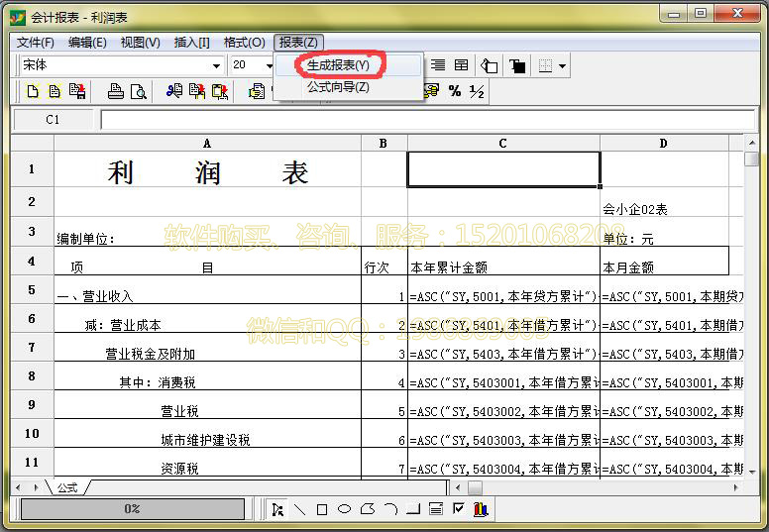Select the line drawing tool
769x532 pixels.
(299, 509)
